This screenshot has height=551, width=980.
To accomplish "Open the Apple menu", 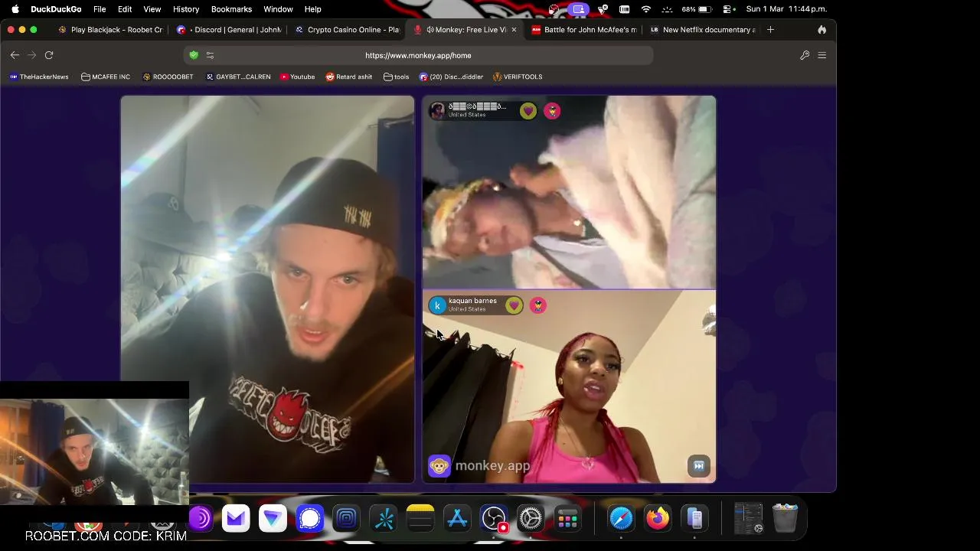I will click(15, 9).
